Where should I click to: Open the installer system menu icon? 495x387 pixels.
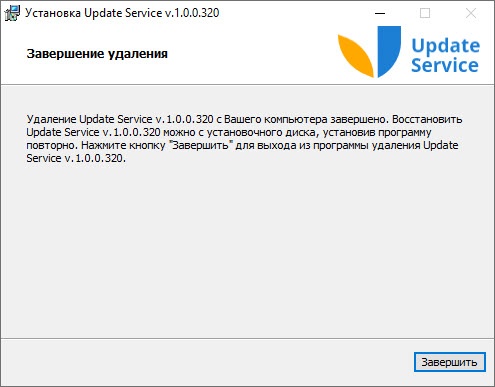12,13
